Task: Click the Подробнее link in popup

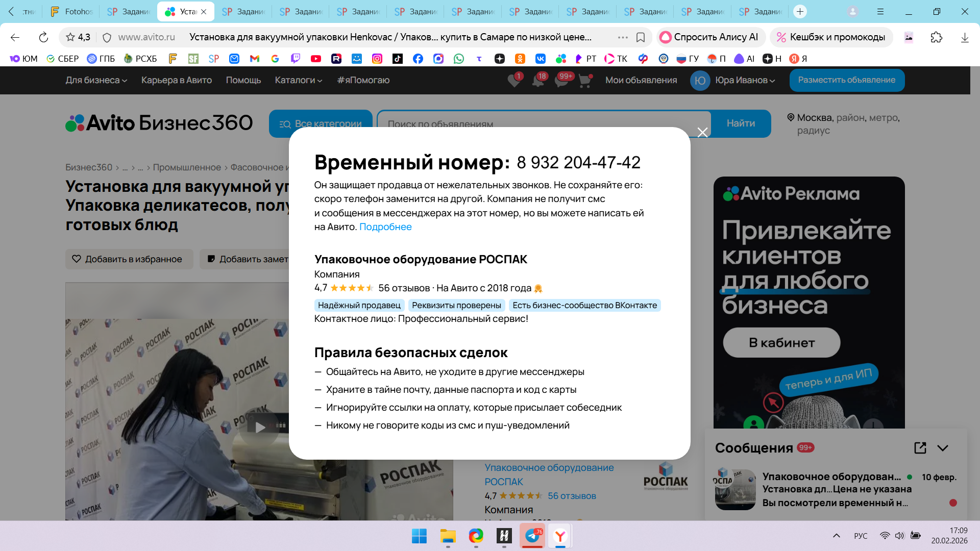Action: click(x=385, y=227)
